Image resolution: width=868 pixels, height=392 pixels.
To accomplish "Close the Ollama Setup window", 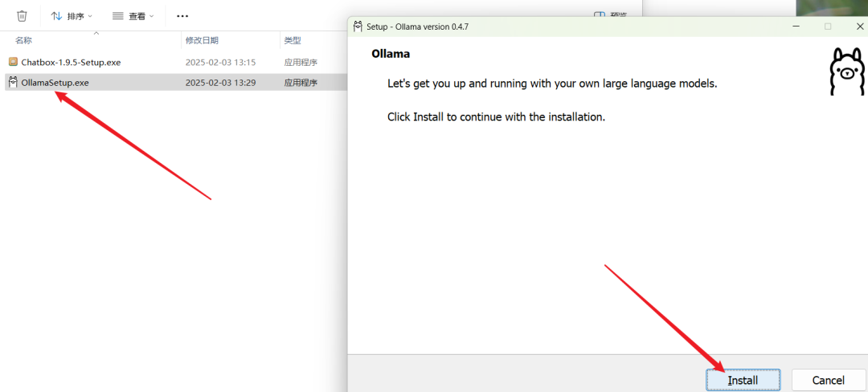I will pyautogui.click(x=859, y=27).
